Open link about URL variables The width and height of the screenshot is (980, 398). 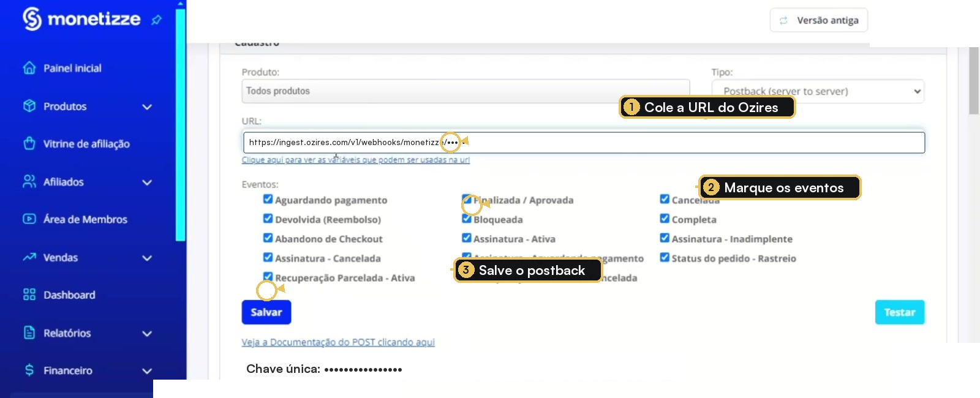pyautogui.click(x=356, y=160)
